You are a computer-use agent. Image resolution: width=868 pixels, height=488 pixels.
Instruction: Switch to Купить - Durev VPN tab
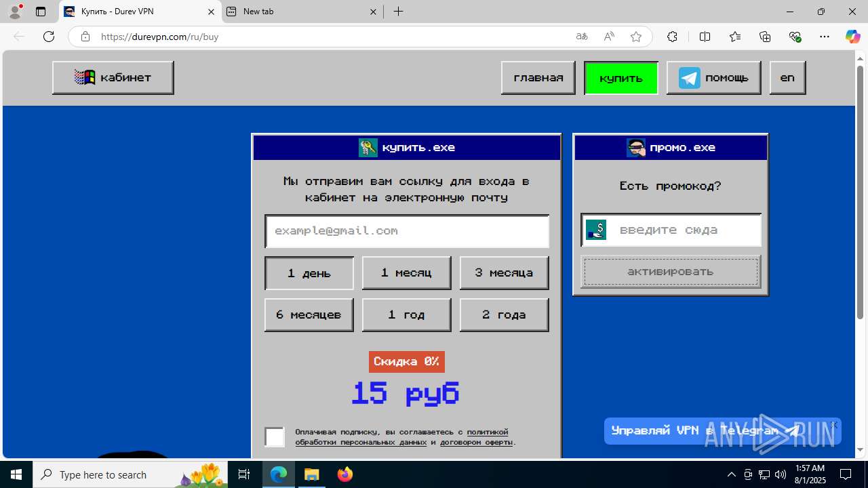(x=140, y=12)
